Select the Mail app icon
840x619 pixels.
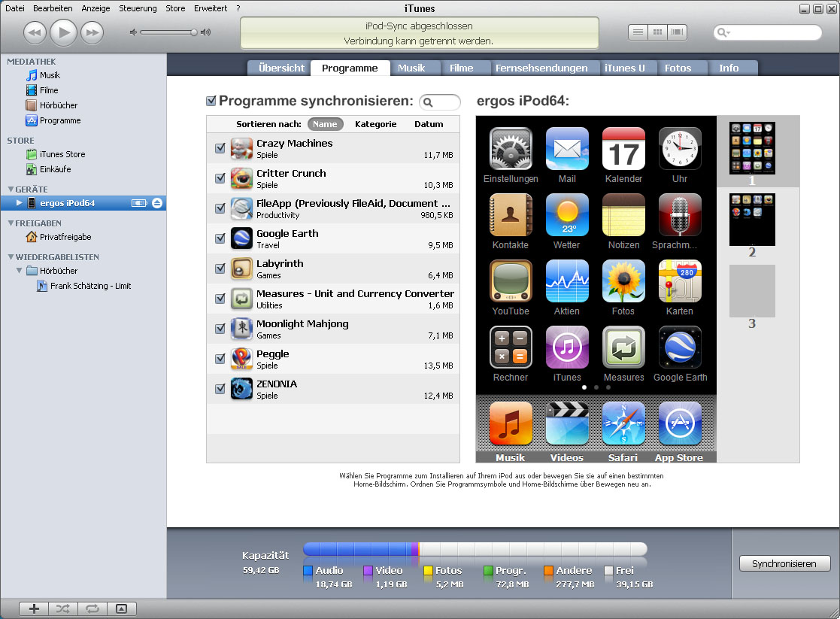pyautogui.click(x=567, y=148)
